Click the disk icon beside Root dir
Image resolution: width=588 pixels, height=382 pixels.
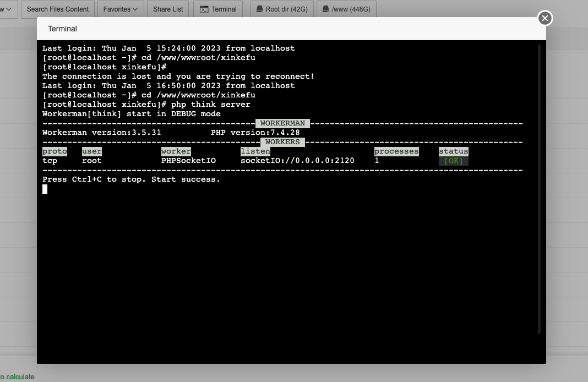pos(259,9)
